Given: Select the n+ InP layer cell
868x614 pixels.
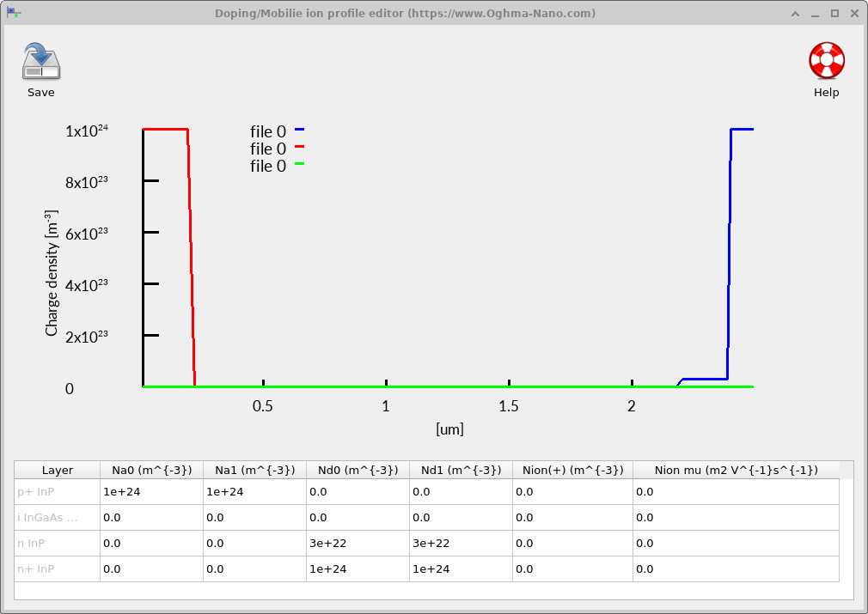Looking at the screenshot, I should [x=57, y=569].
